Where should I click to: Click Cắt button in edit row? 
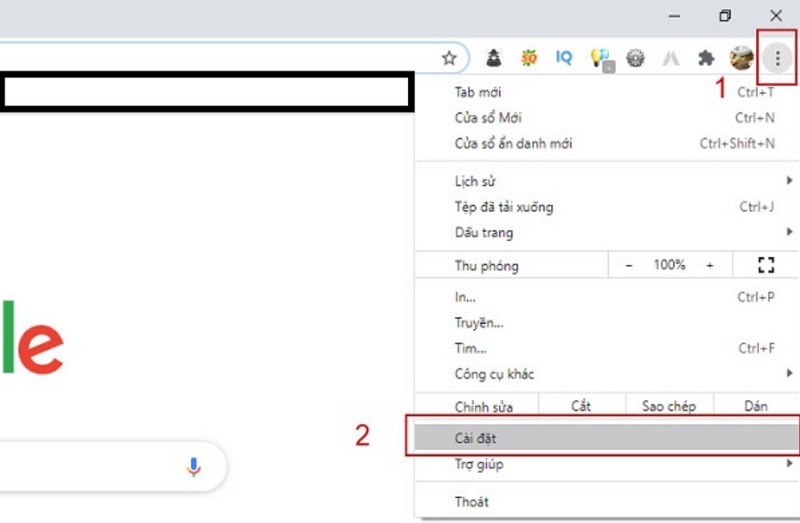click(582, 406)
